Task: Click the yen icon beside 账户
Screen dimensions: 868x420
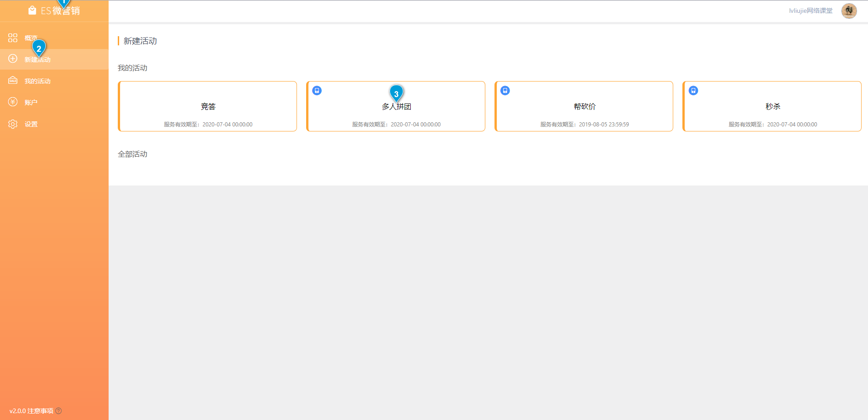Action: tap(13, 102)
